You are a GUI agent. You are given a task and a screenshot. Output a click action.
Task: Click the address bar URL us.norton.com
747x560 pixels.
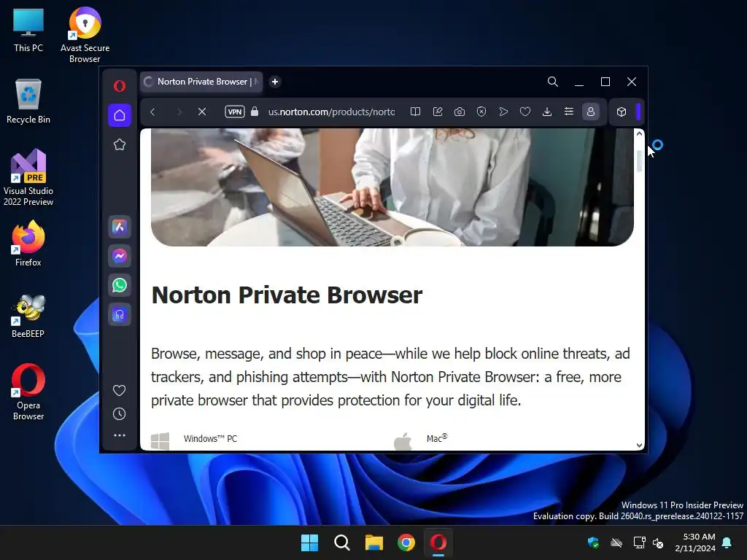(x=331, y=112)
